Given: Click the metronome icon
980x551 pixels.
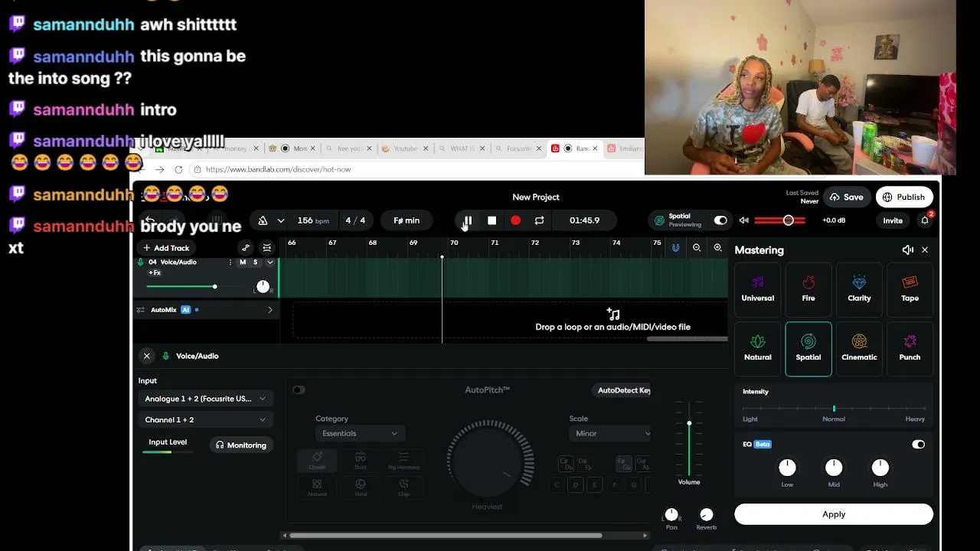Looking at the screenshot, I should 263,220.
